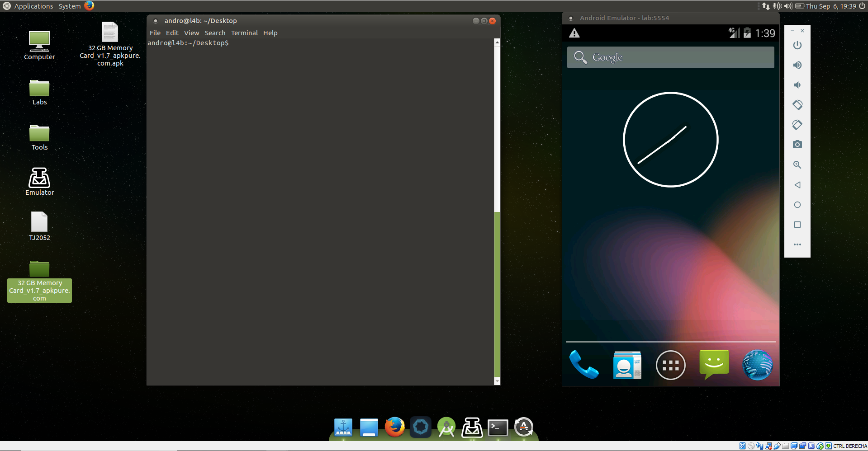Click the emulator zoom magnifier icon

[x=797, y=165]
